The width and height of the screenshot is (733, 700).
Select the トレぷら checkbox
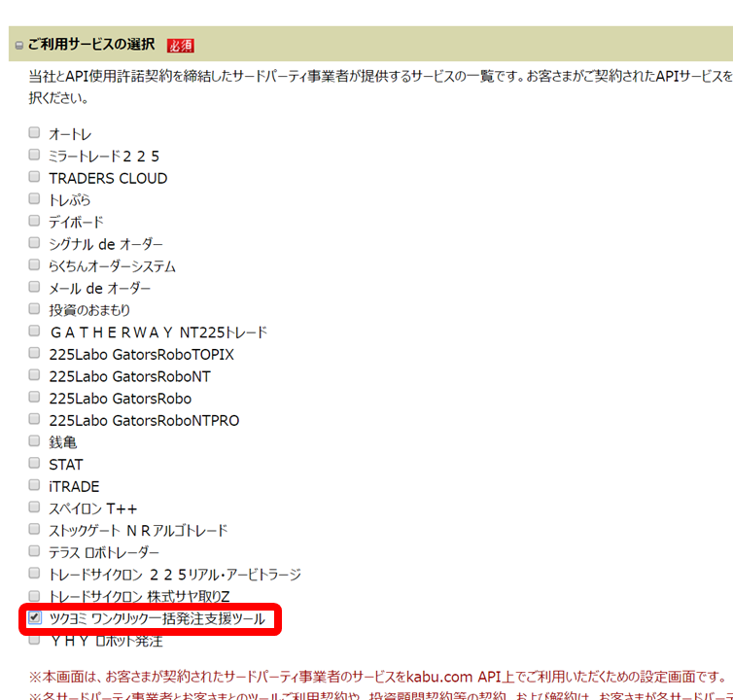point(34,198)
